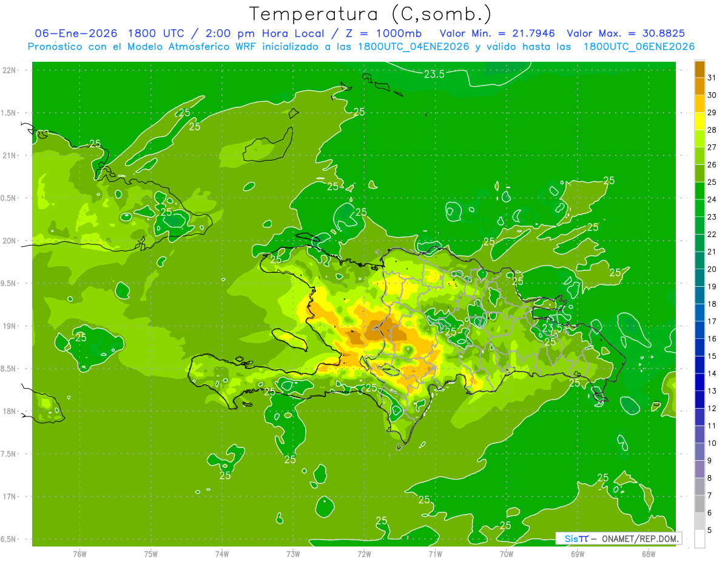Screen dimensions: 728x562
Task: Click the '73W' longitude axis label
Action: pos(293,554)
